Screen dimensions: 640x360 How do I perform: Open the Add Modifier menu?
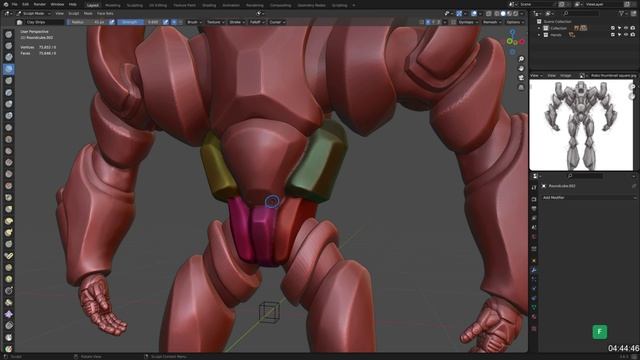click(588, 198)
